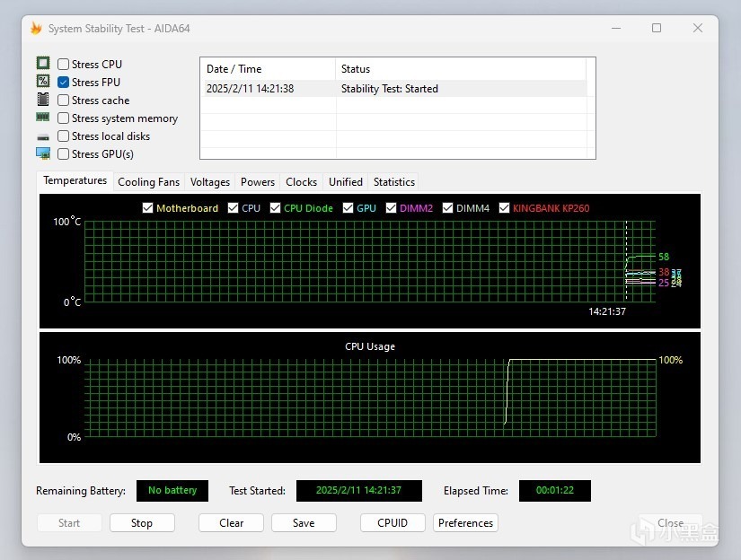Select the Stability Test: Started log row
This screenshot has width=741, height=560.
click(x=393, y=89)
